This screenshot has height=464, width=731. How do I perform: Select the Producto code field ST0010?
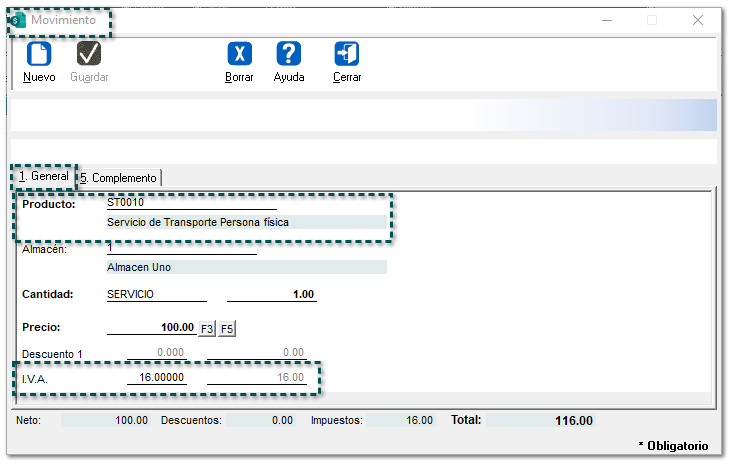click(x=192, y=203)
